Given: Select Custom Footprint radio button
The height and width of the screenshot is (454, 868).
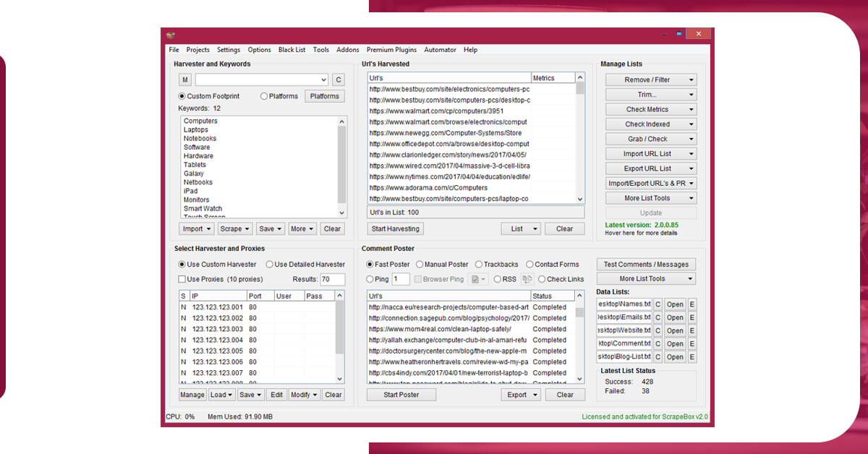Looking at the screenshot, I should (x=182, y=96).
